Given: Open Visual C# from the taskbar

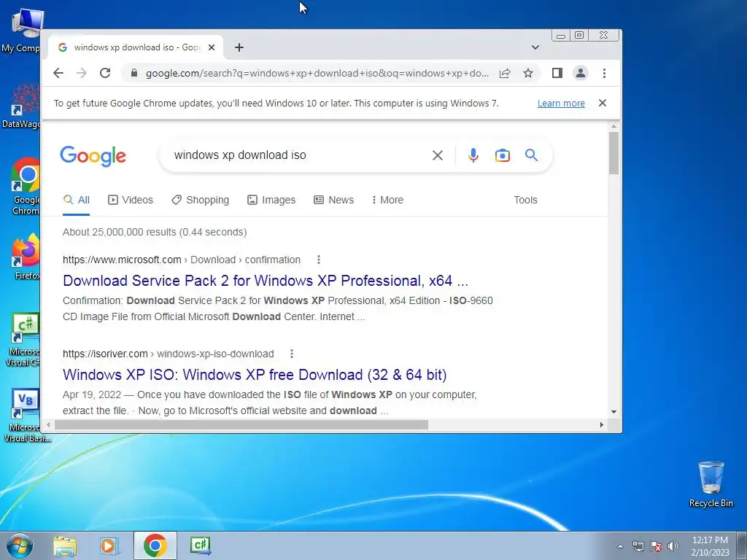Looking at the screenshot, I should pos(200,545).
